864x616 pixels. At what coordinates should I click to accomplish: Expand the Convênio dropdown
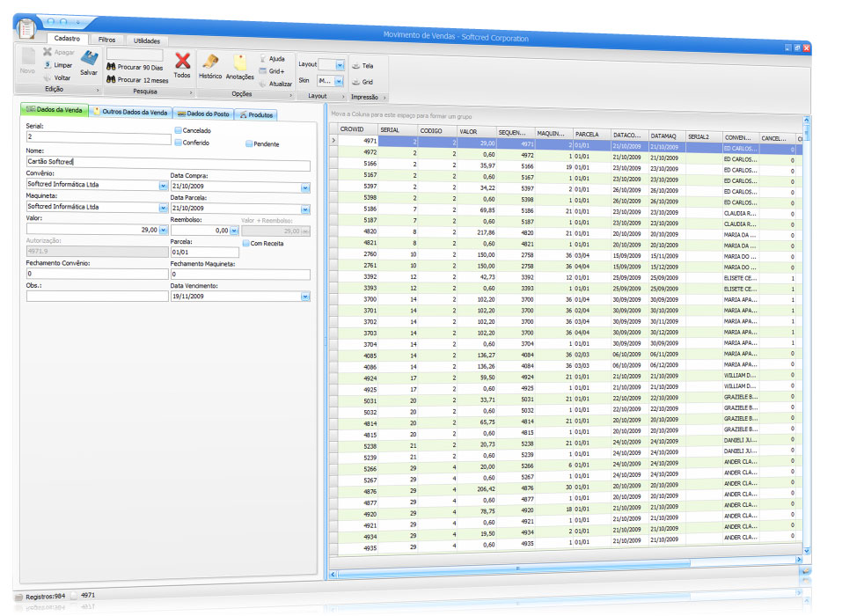click(163, 187)
